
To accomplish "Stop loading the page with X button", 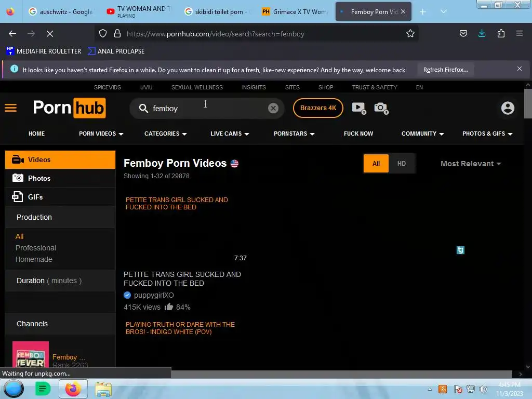I will click(x=49, y=34).
